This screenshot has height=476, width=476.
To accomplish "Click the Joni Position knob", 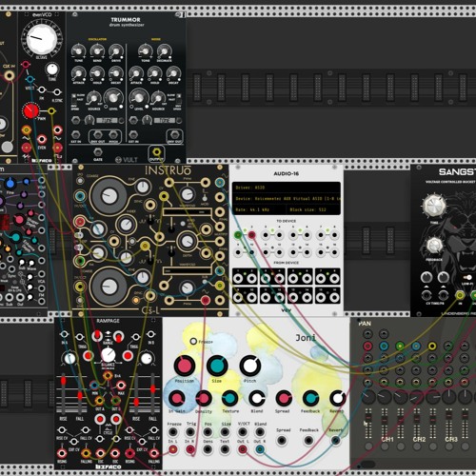I will click(x=185, y=366).
